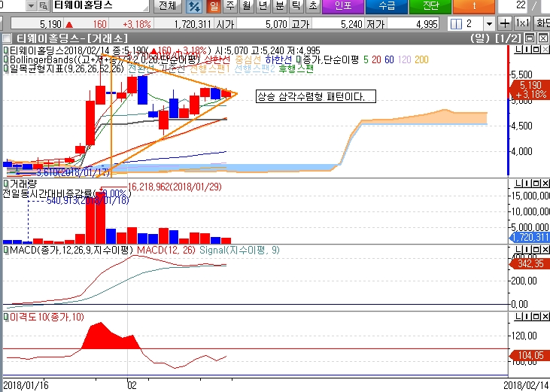
Task: Click the L icon in 이격도 panel
Action: (x=518, y=317)
